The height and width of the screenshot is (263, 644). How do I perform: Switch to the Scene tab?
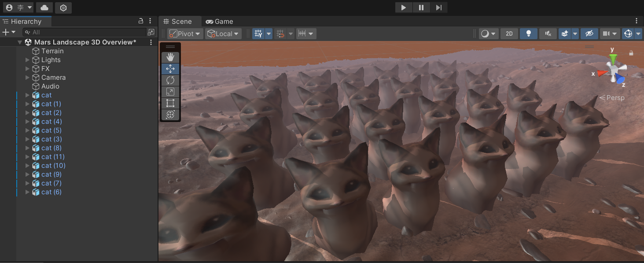pos(177,21)
